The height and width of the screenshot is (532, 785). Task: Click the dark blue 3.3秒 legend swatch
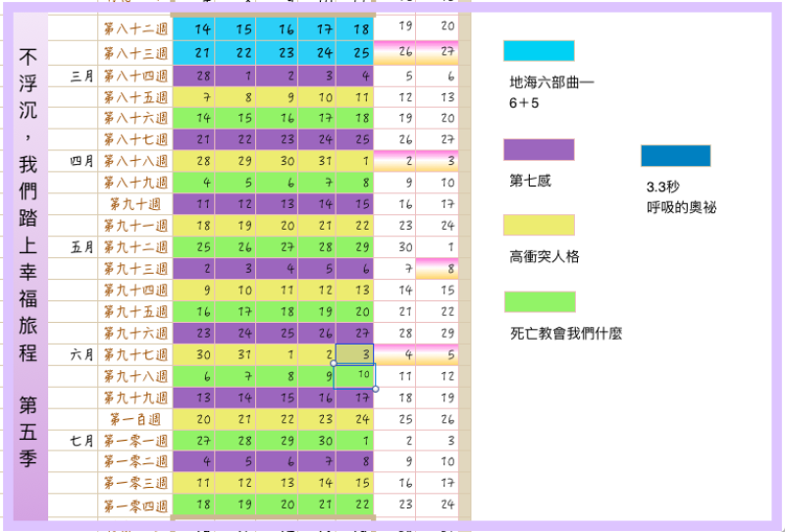[676, 156]
